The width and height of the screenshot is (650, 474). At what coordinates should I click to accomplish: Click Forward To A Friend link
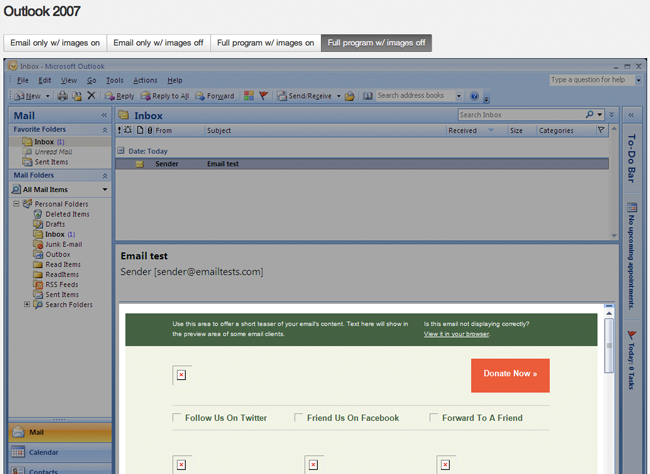482,418
